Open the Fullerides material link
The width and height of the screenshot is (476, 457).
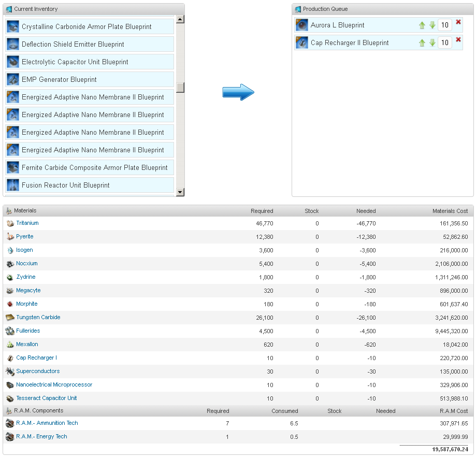tap(28, 331)
